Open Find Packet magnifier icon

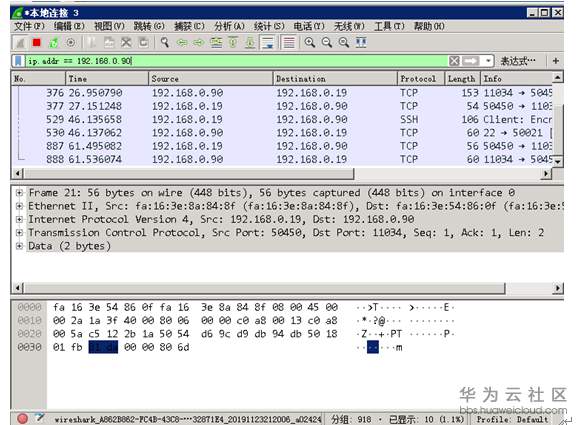(x=165, y=43)
